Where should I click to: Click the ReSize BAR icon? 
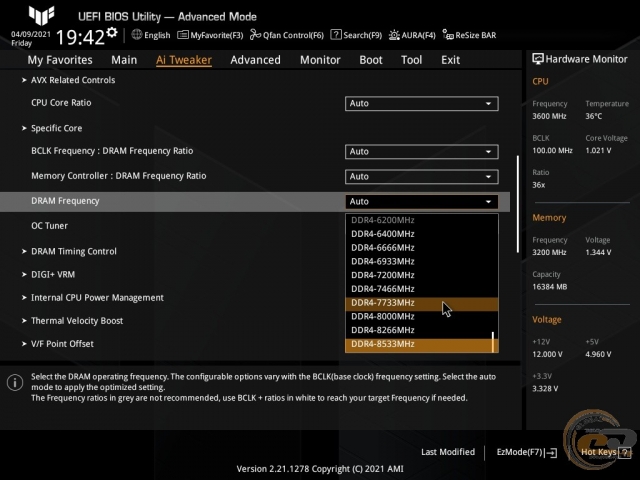click(448, 35)
